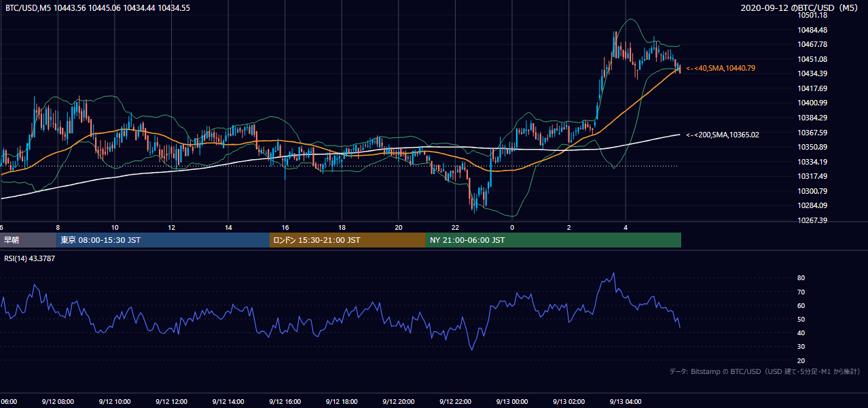Click the price axis label 10451.08
This screenshot has width=868, height=408.
812,59
